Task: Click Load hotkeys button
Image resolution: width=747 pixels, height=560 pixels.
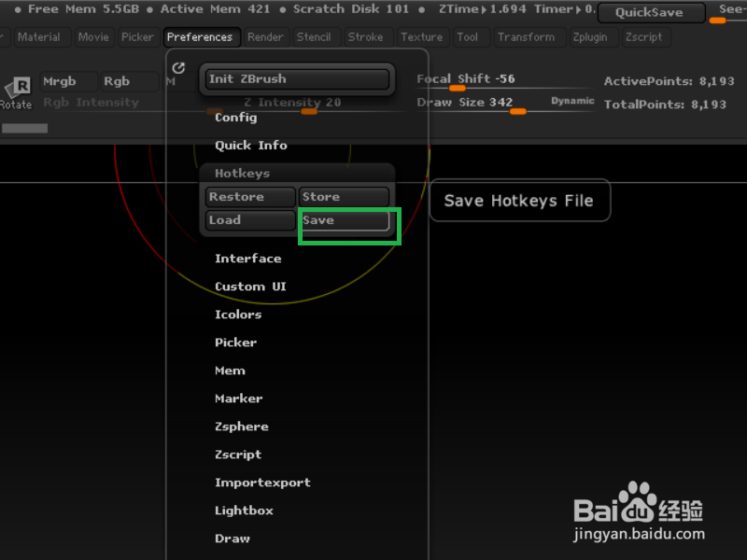Action: coord(249,220)
